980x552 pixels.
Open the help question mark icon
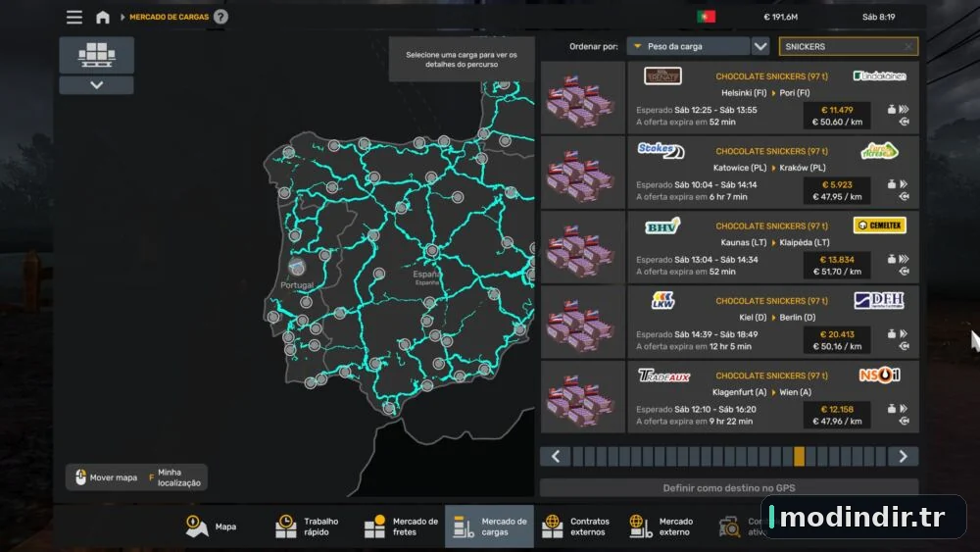click(x=220, y=17)
